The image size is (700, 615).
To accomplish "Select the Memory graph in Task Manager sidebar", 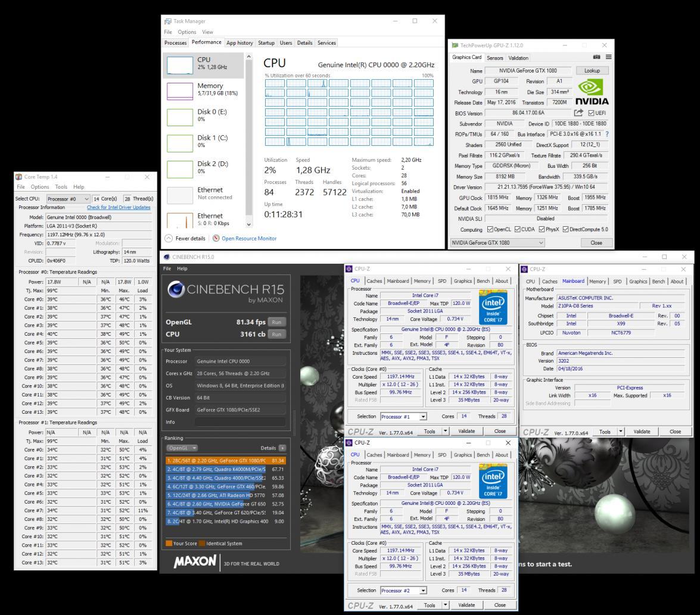I will coord(180,91).
